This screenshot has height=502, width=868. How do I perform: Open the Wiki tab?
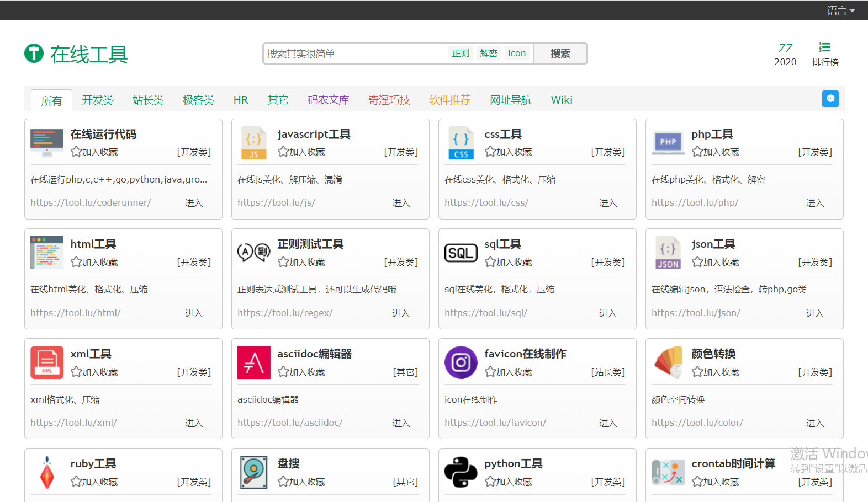pyautogui.click(x=562, y=100)
